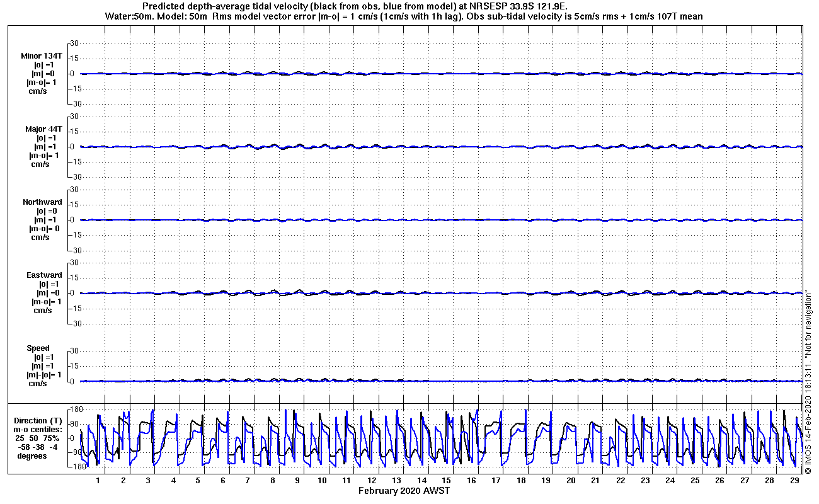The width and height of the screenshot is (819, 504).
Task: Click the "Speed" panel label
Action: point(38,348)
